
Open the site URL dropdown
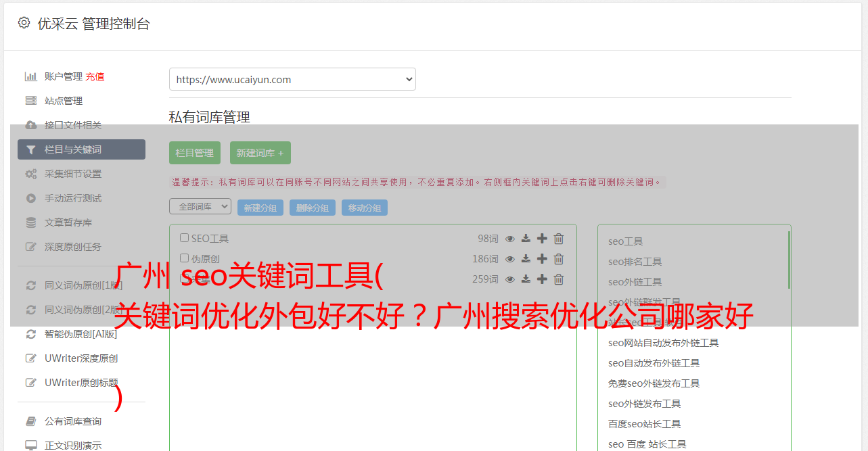(292, 79)
